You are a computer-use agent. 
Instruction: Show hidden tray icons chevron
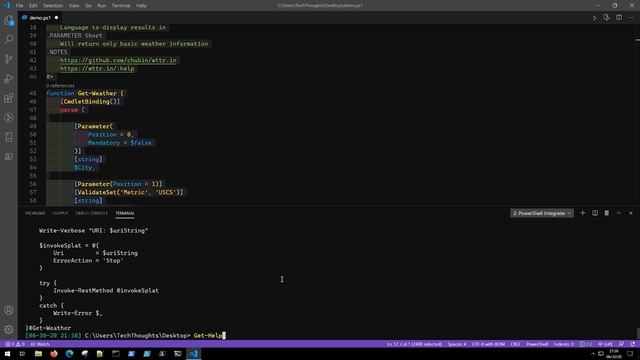point(593,354)
